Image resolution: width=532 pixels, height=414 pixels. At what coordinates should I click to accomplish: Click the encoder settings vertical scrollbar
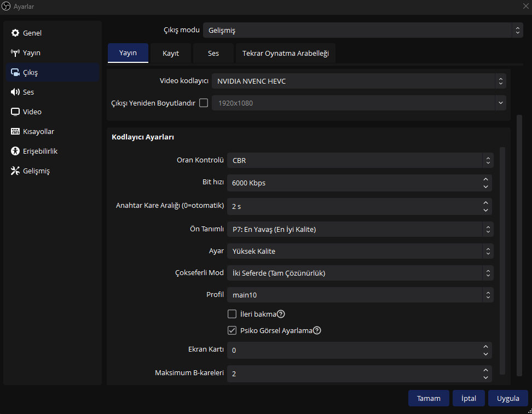click(502, 257)
